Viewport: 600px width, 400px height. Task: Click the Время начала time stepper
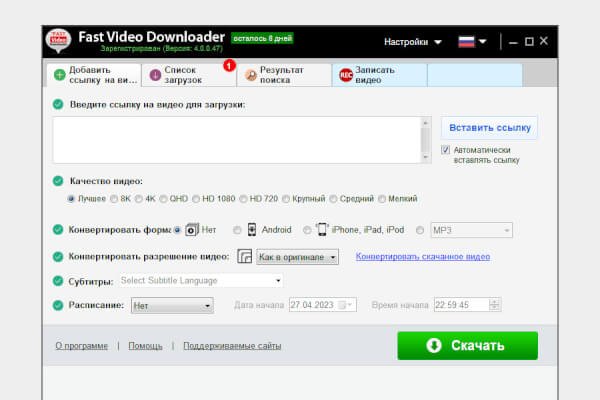(x=494, y=305)
